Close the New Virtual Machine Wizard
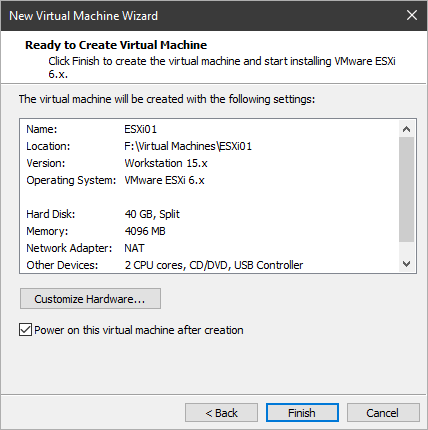 pos(412,15)
